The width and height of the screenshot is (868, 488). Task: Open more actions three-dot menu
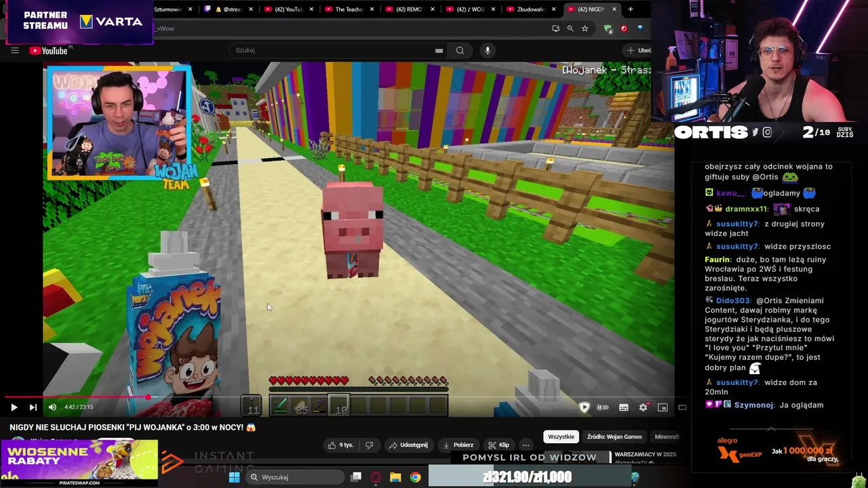pos(526,445)
